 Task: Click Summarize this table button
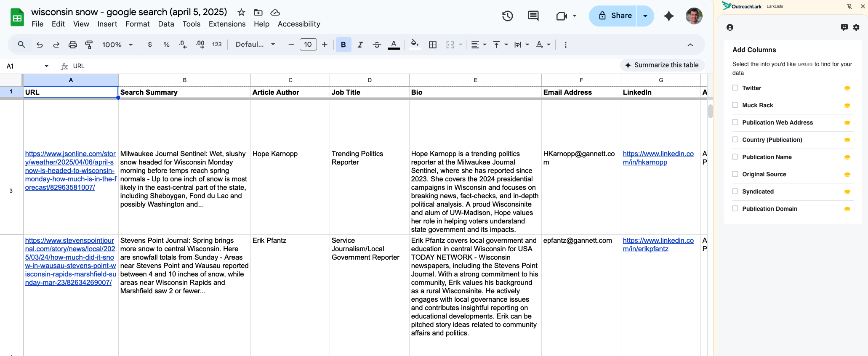662,65
